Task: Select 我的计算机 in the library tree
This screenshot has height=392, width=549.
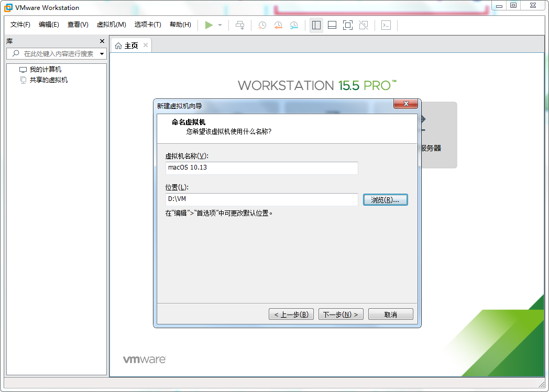Action: pyautogui.click(x=46, y=70)
